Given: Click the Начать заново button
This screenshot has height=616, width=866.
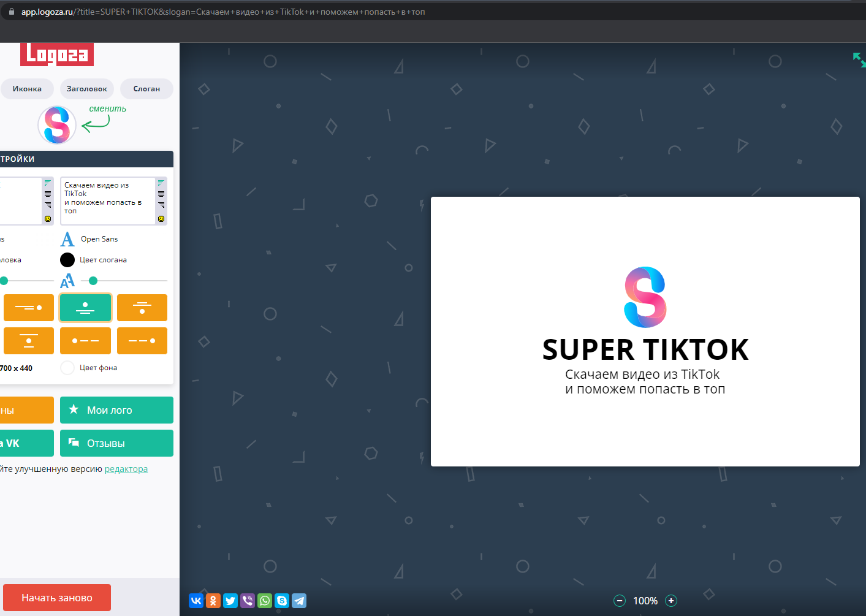Looking at the screenshot, I should tap(57, 598).
